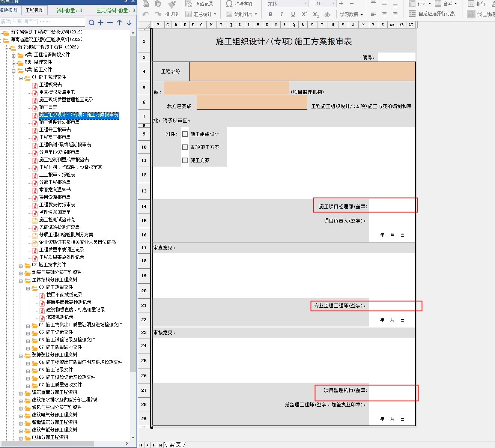Open 工程开工报审表 template
This screenshot has height=448, width=495.
[55, 130]
